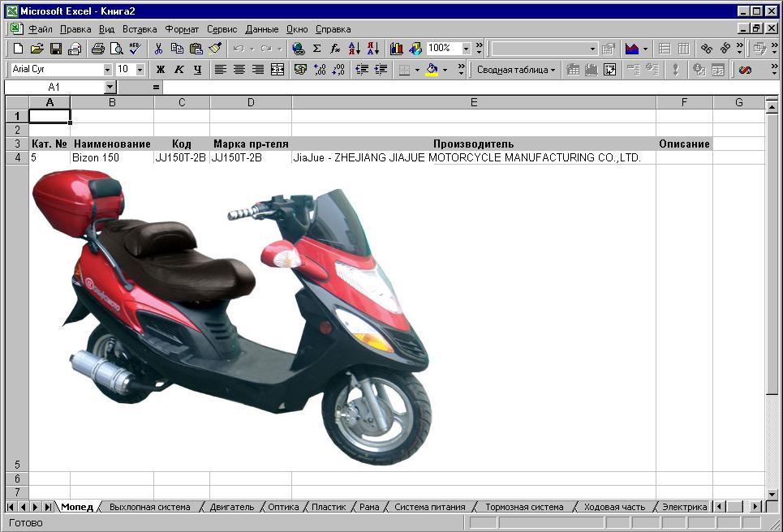Screen dimensions: 783x532
Task: Click the Paste clipboard icon
Action: 196,49
